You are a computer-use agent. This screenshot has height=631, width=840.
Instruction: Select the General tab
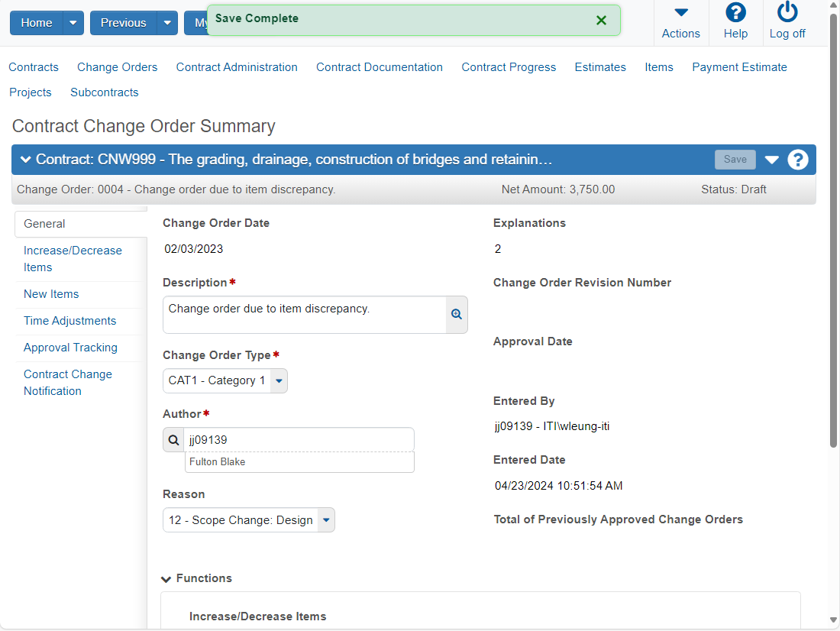pyautogui.click(x=80, y=224)
